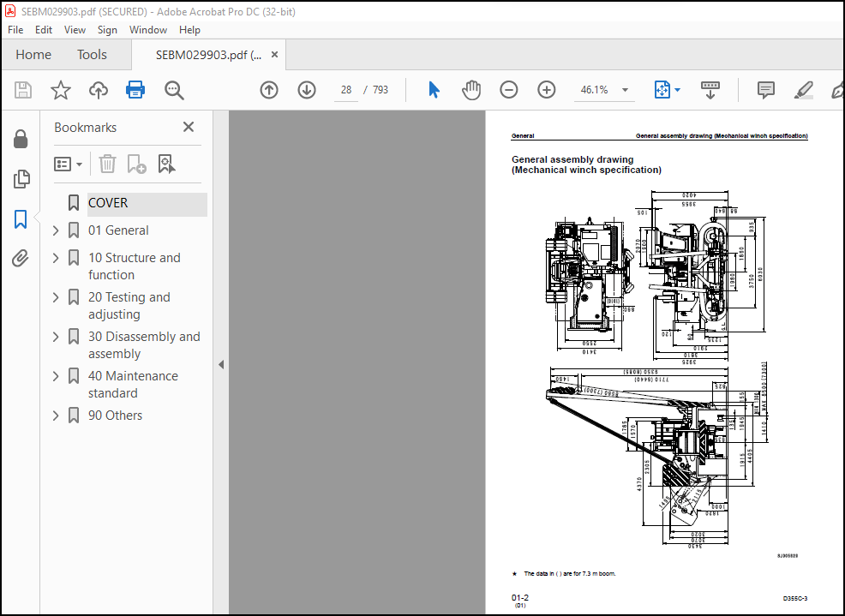845x616 pixels.
Task: Open the 30 Disassembly and assembly bookmark
Action: pos(145,345)
